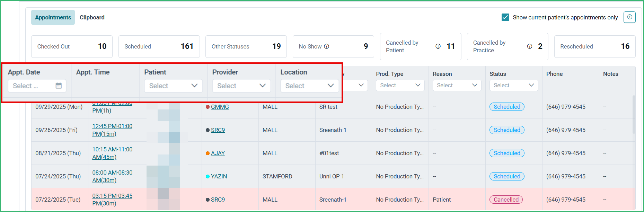Expand the Provider filter dropdown

tap(241, 86)
